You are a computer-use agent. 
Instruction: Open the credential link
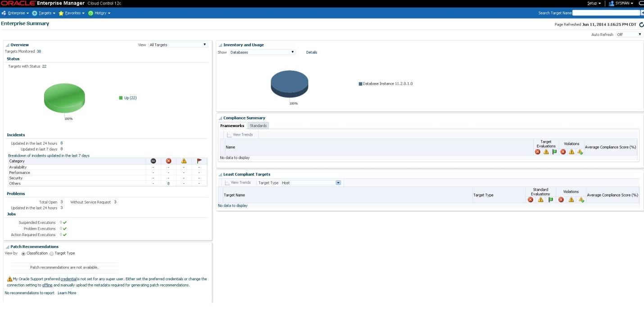pos(69,279)
